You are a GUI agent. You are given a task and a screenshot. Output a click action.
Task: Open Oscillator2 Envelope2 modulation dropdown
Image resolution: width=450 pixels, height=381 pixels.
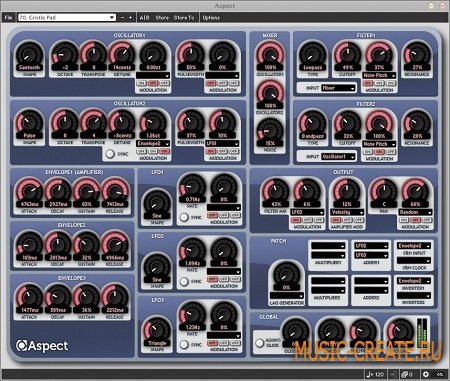coord(153,144)
